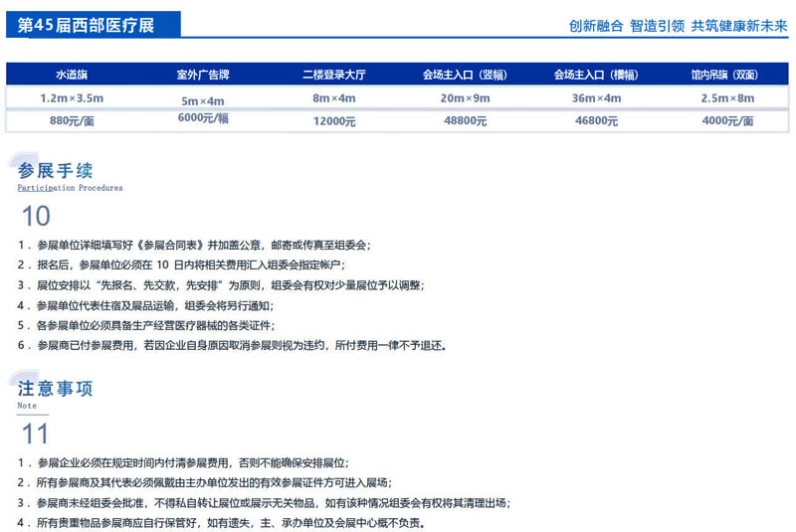Screen dimensions: 796x532
Task: Select the 水道旗 column header
Action: [71, 75]
